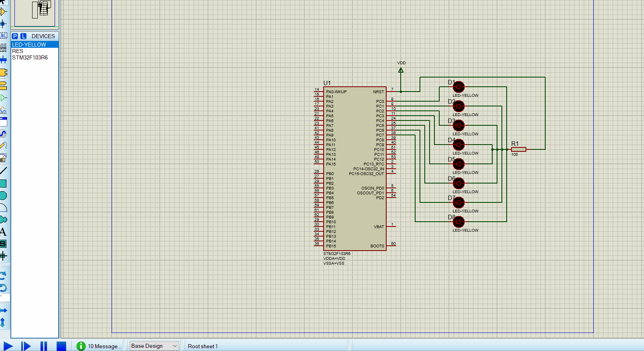Select the Buses mode tool
Screen dimensions: 644x351
point(3,60)
